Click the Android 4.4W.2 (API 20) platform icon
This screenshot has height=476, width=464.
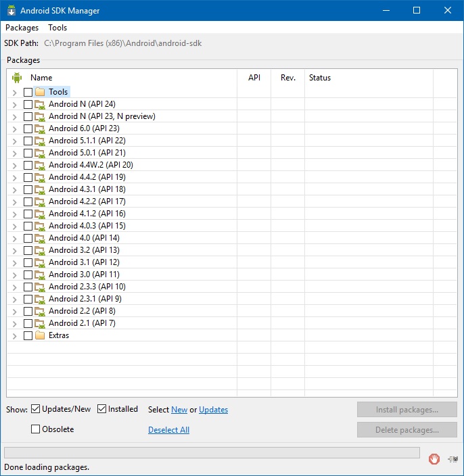tap(40, 165)
